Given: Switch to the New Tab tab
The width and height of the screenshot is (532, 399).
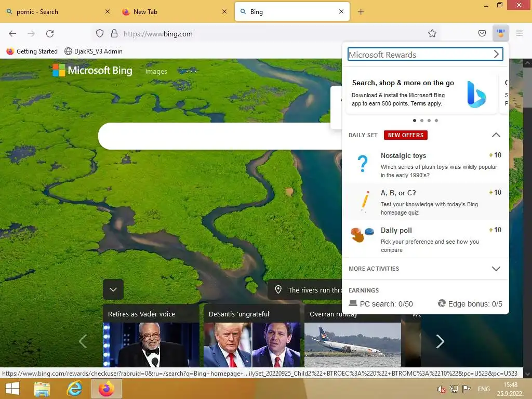Looking at the screenshot, I should [x=175, y=11].
